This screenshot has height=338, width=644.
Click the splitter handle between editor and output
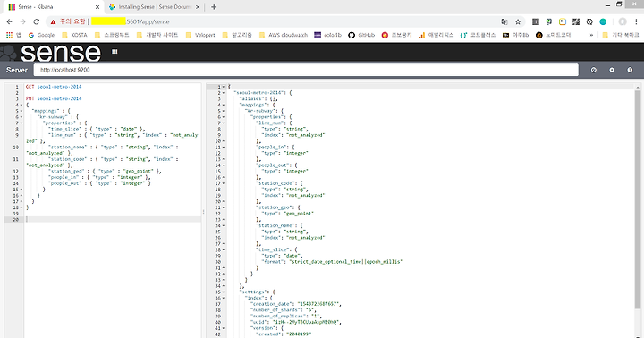coord(203,212)
